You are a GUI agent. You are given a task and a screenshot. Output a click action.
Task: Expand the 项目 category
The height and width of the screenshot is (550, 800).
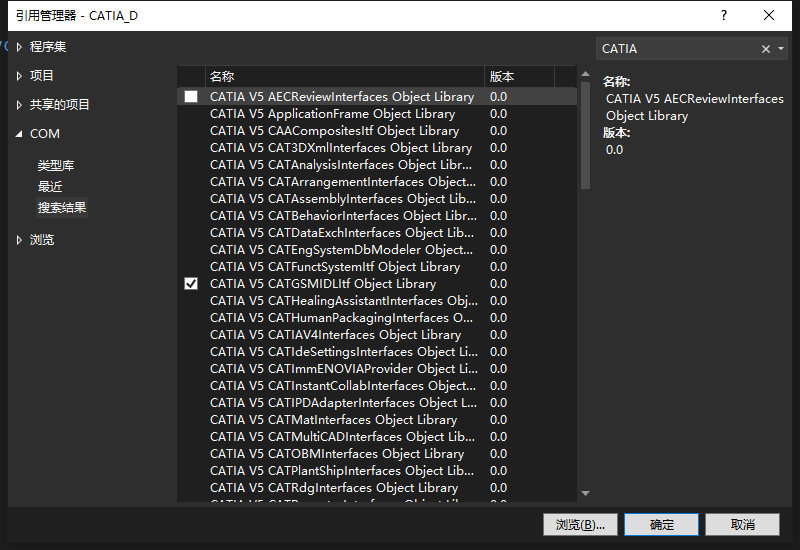(x=19, y=76)
